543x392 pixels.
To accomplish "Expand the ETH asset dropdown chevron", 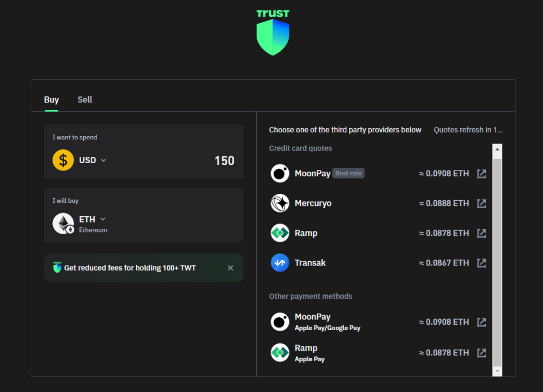I will [x=103, y=219].
